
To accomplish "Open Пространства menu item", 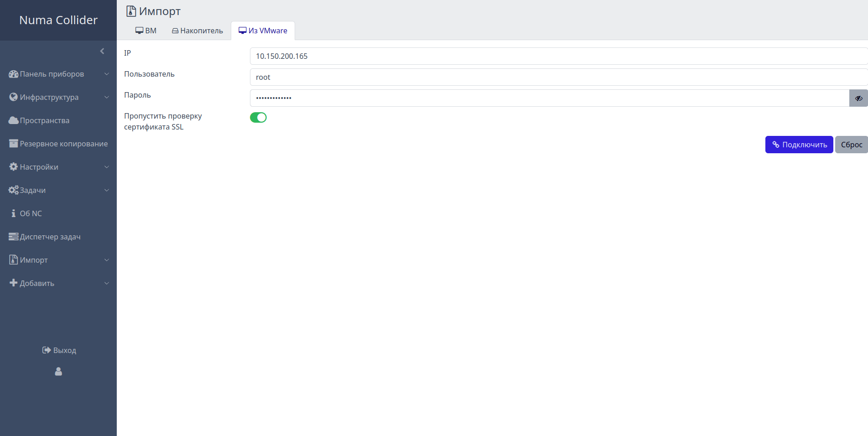I will tap(58, 120).
